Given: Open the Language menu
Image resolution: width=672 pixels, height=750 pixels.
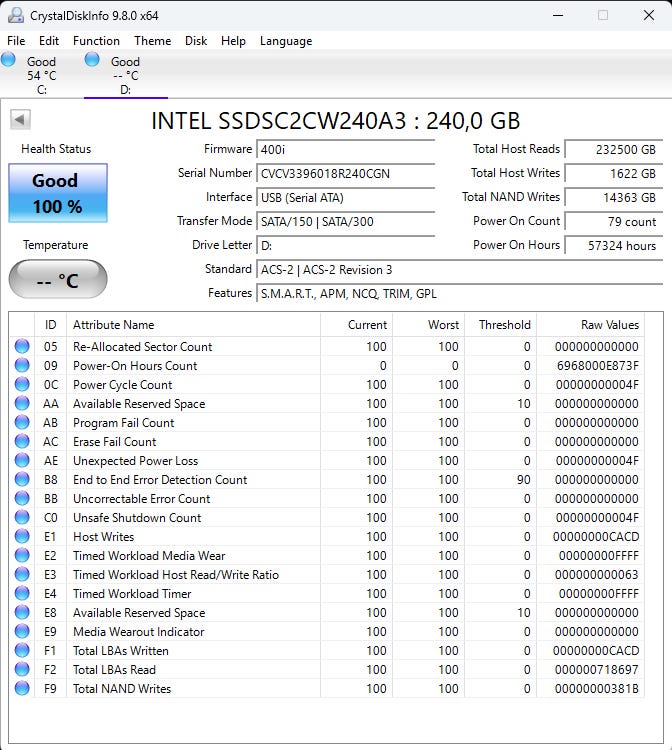Looking at the screenshot, I should [x=286, y=41].
